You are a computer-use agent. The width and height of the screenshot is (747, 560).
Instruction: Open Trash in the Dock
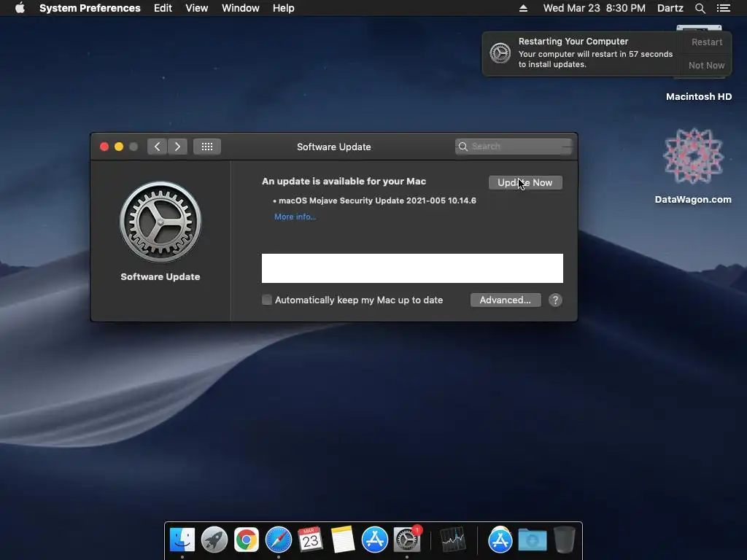click(564, 540)
